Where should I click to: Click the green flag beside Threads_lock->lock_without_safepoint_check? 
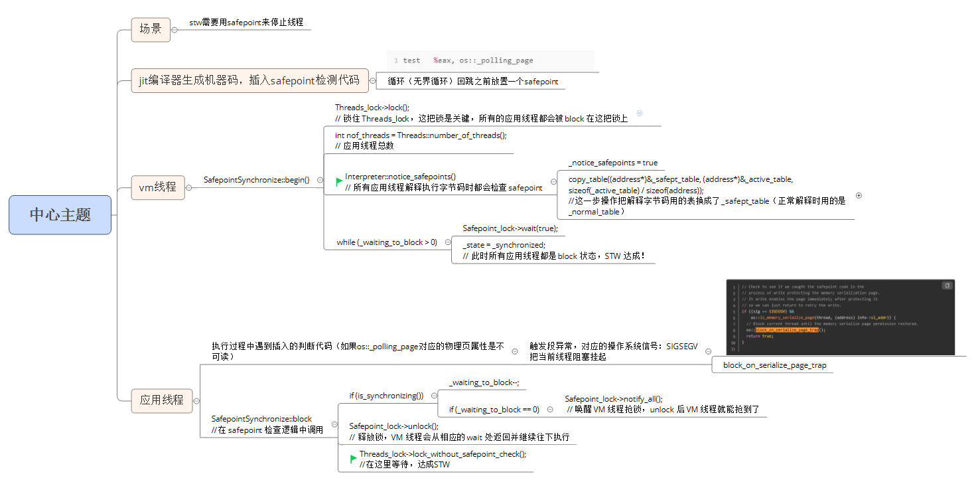pos(354,459)
